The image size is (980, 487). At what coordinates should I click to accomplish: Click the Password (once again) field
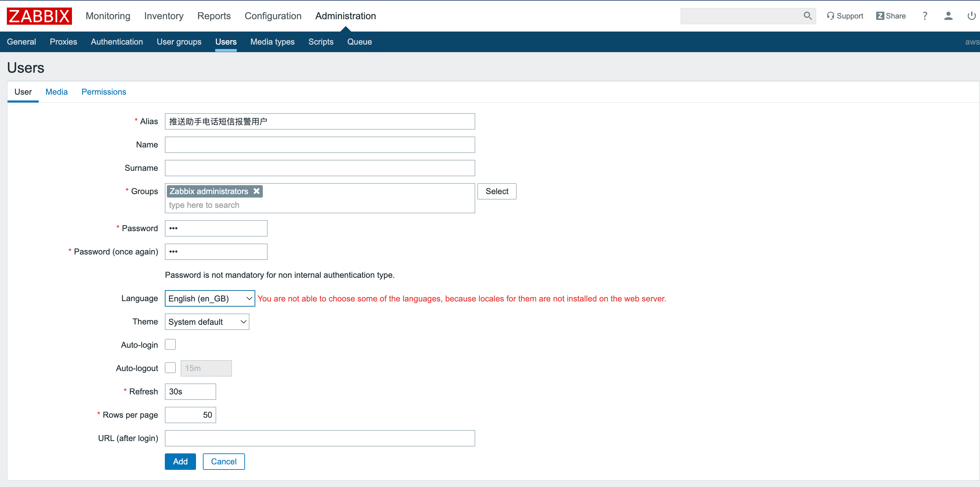point(216,251)
